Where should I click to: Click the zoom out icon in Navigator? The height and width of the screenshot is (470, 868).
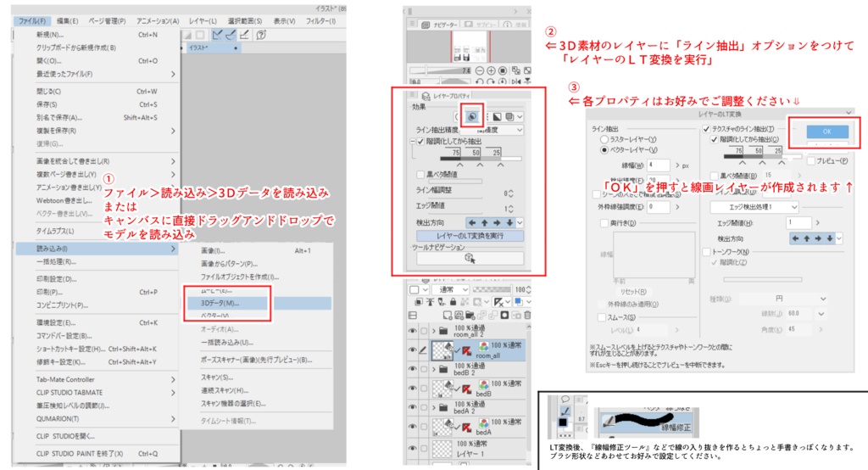point(480,70)
